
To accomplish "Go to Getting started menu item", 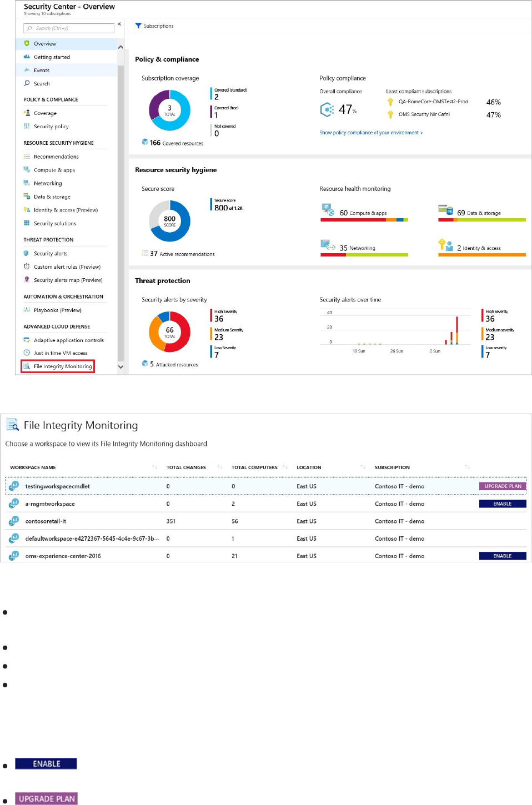I will click(52, 57).
